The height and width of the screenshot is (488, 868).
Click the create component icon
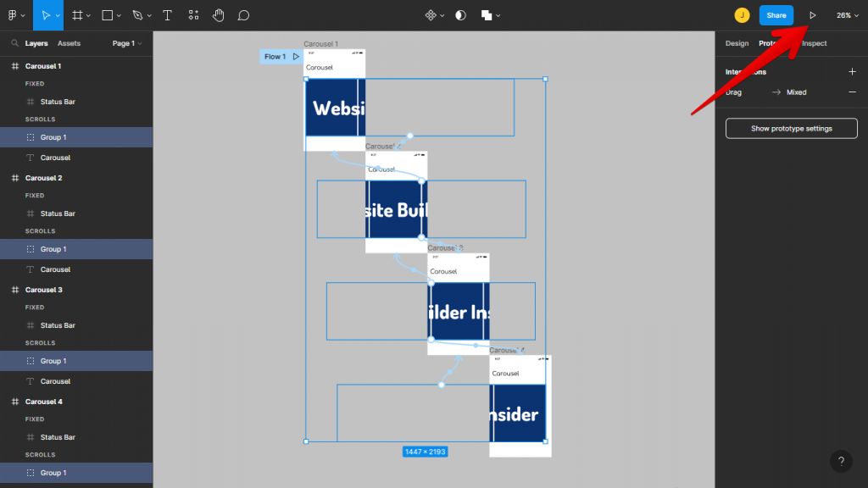pos(432,14)
